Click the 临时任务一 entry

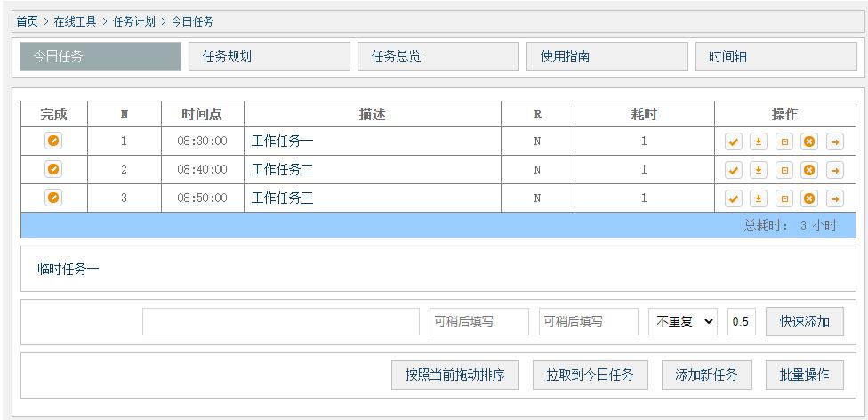point(68,270)
